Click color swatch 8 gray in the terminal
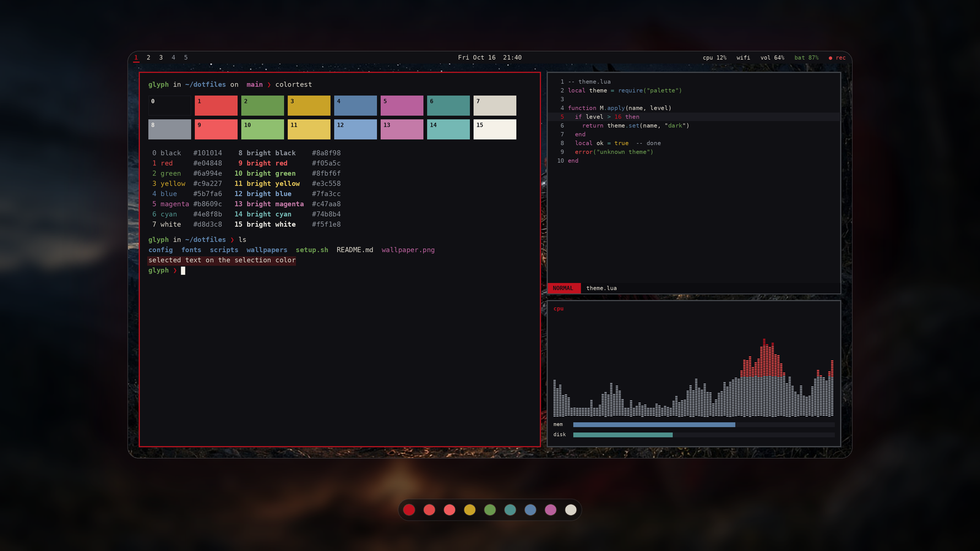 [170, 129]
